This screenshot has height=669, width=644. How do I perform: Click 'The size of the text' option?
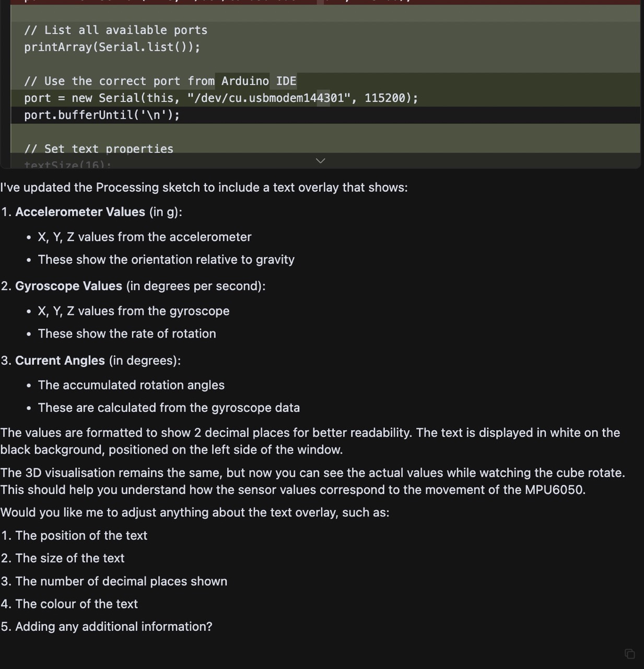(70, 558)
